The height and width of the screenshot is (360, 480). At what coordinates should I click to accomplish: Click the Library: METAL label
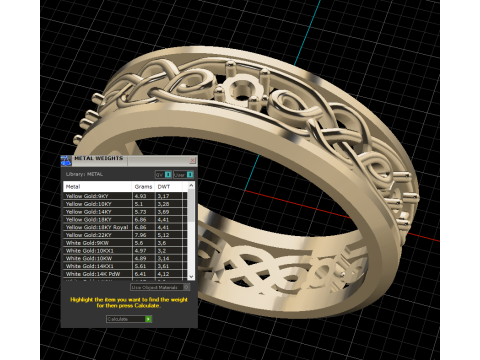[84, 174]
